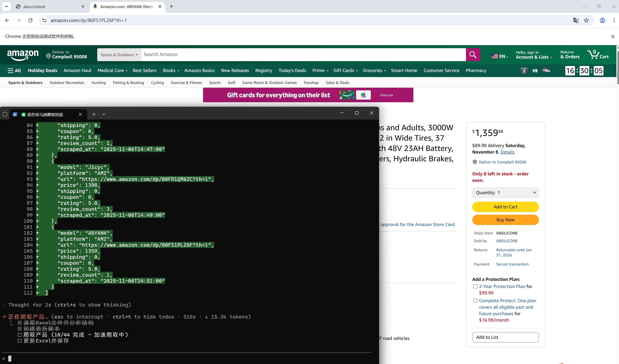Viewport: 619px width, 364px height.
Task: Check the 2-Year Protection Plan checkbox
Action: tap(475, 286)
